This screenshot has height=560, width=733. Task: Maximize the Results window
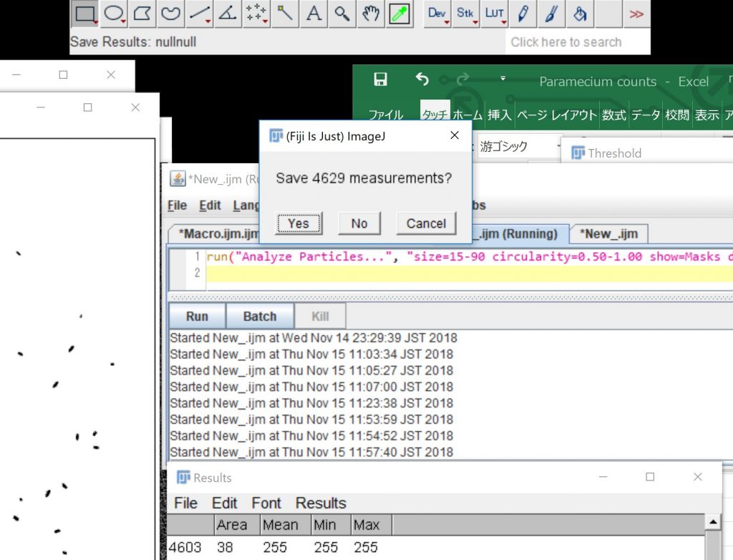(650, 477)
